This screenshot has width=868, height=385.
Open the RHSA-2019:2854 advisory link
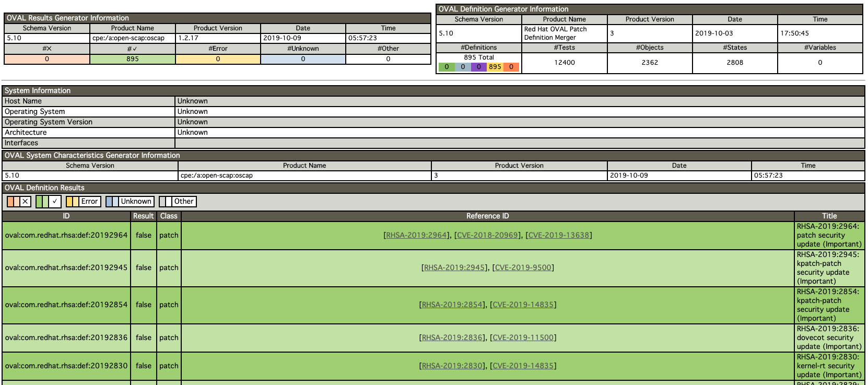pos(452,305)
